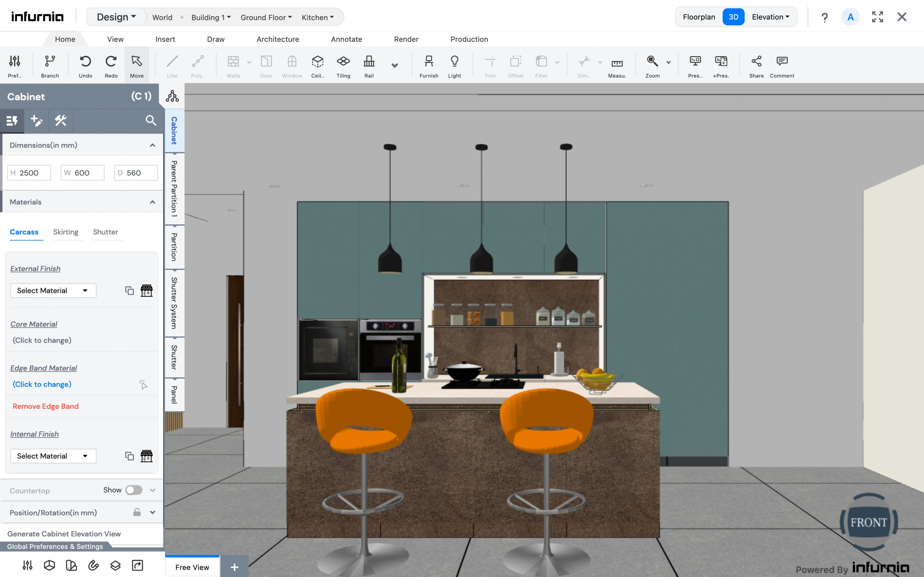Open the Elevation view dropdown

point(770,17)
